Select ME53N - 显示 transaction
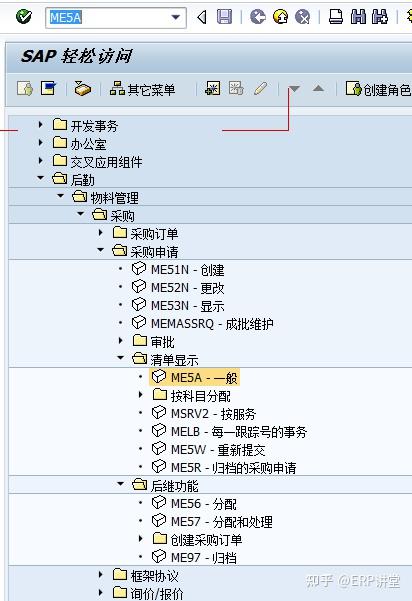This screenshot has width=412, height=601. [187, 306]
